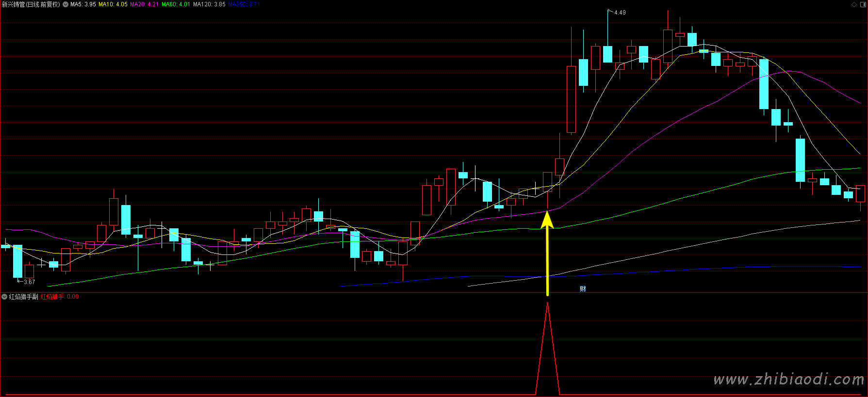Viewport: 868px width, 397px height.
Task: Click the tall red candlestick of the breakout
Action: pos(571,99)
